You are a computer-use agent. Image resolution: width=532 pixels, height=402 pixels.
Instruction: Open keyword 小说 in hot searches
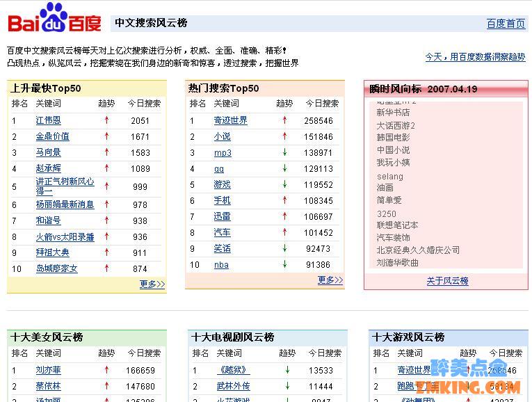point(222,136)
